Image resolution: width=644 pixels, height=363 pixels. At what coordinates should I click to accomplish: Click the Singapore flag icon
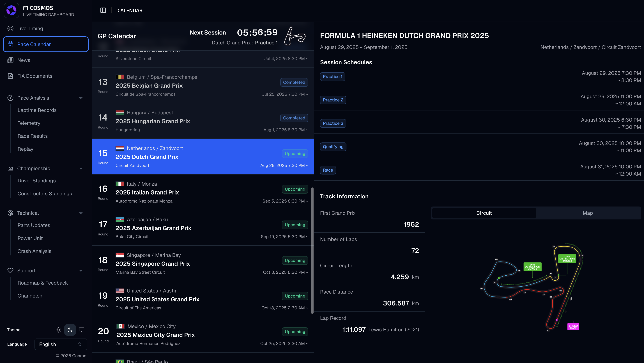point(120,255)
